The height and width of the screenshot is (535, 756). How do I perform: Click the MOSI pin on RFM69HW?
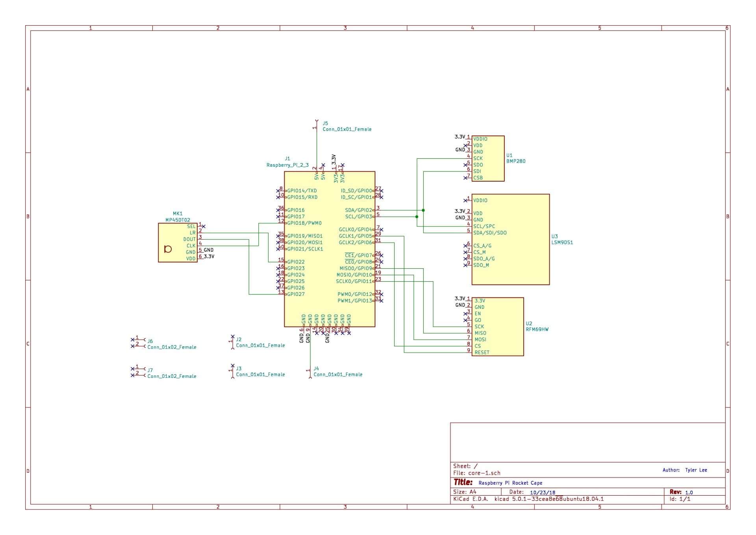point(480,340)
